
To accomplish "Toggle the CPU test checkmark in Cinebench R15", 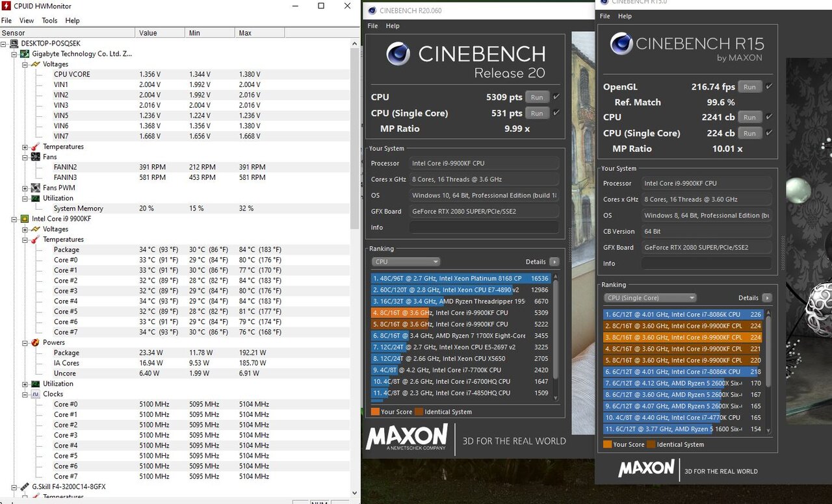I will coord(770,117).
